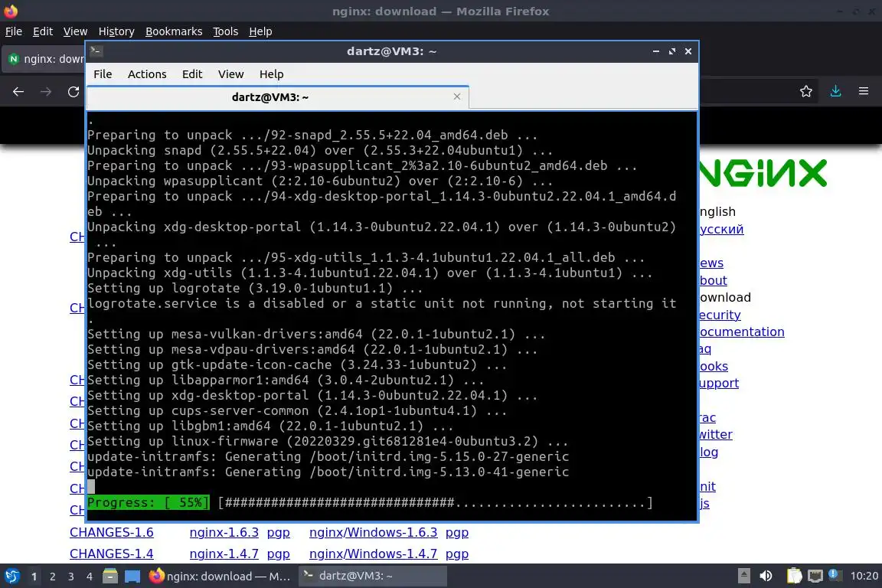Image resolution: width=882 pixels, height=588 pixels.
Task: Open nginx security page link
Action: click(x=720, y=315)
